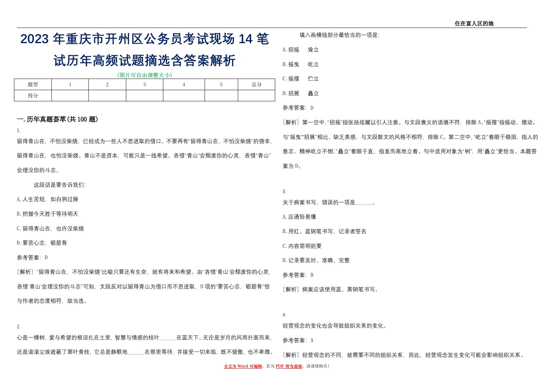Select option B. 摇曳 屹立

point(301,64)
